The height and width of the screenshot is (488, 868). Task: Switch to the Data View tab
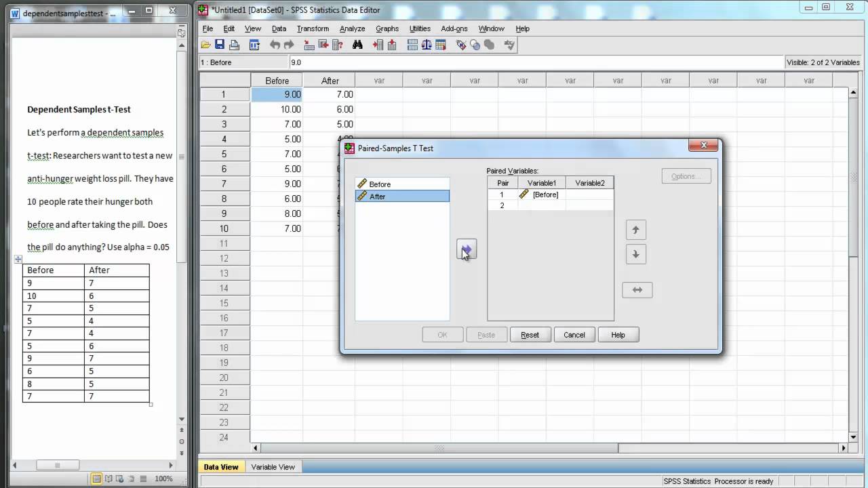221,467
